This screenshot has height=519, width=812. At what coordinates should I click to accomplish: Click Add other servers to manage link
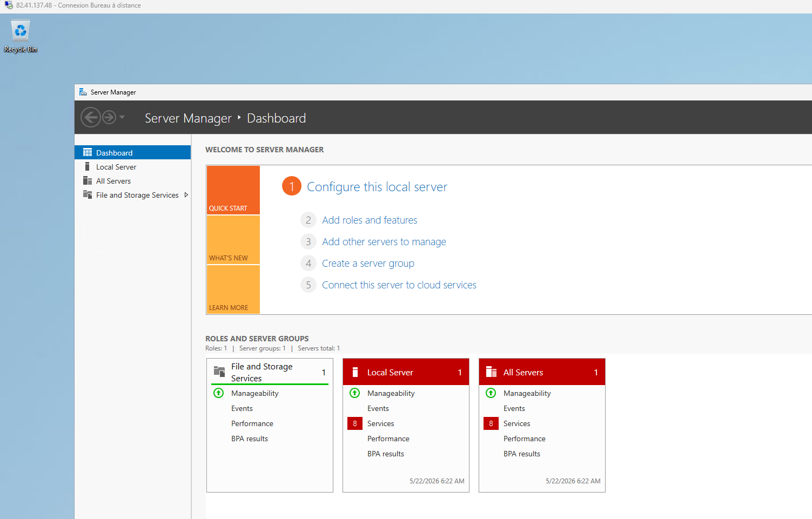[x=384, y=242]
